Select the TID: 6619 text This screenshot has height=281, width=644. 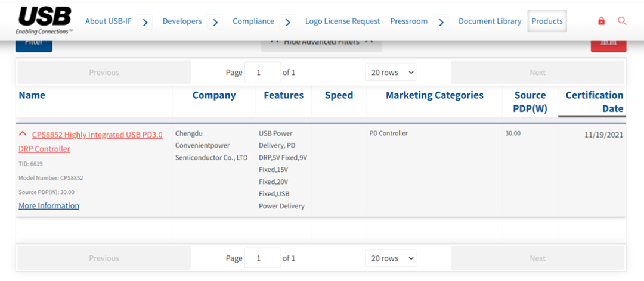[30, 164]
